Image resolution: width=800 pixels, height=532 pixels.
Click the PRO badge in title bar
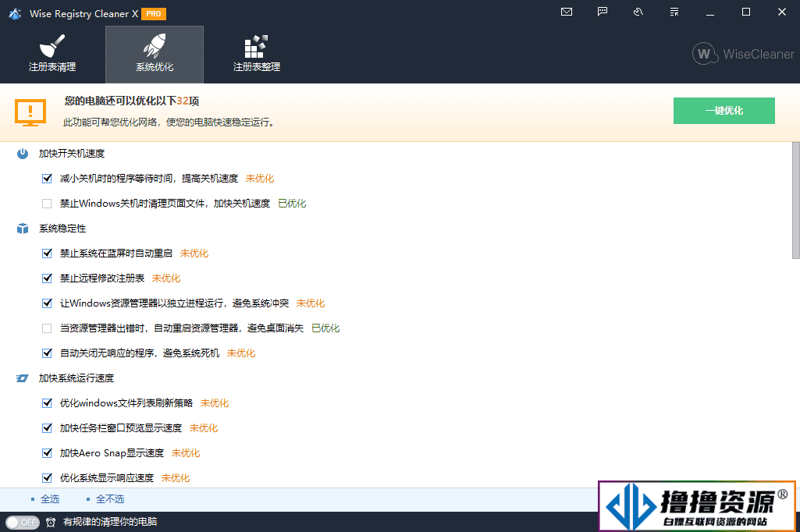pyautogui.click(x=154, y=14)
